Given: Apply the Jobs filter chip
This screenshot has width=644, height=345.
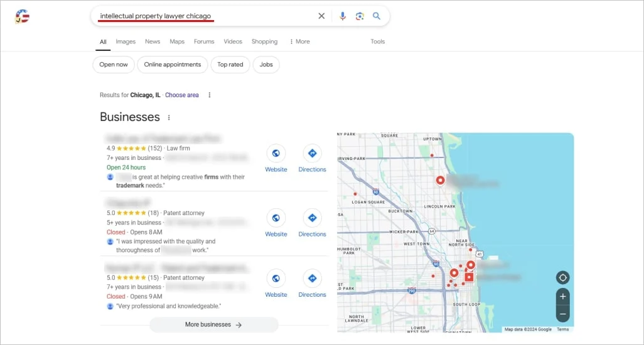Looking at the screenshot, I should pos(266,65).
